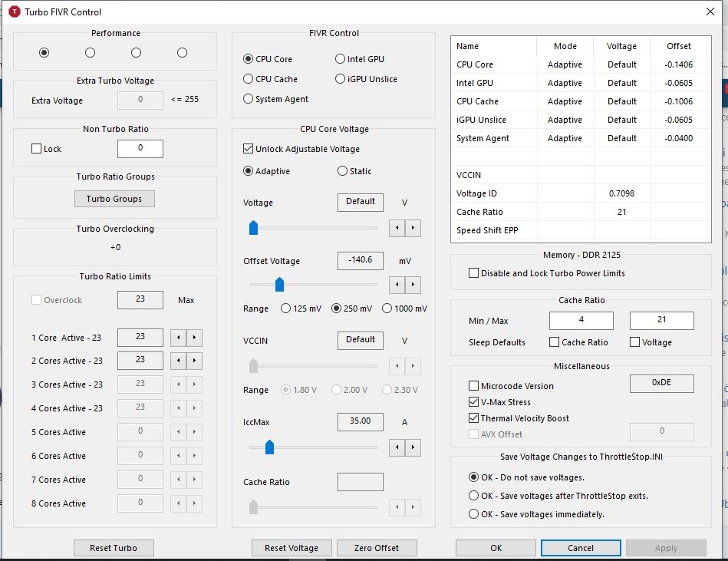Set offset range to 250 mV
Image resolution: width=728 pixels, height=561 pixels.
[x=351, y=309]
